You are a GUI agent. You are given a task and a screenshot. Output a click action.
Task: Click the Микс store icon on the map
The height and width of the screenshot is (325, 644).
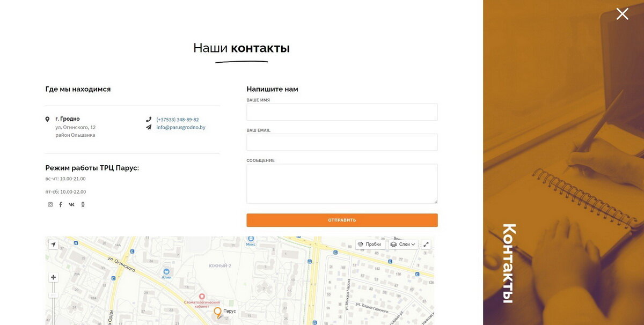pyautogui.click(x=251, y=238)
